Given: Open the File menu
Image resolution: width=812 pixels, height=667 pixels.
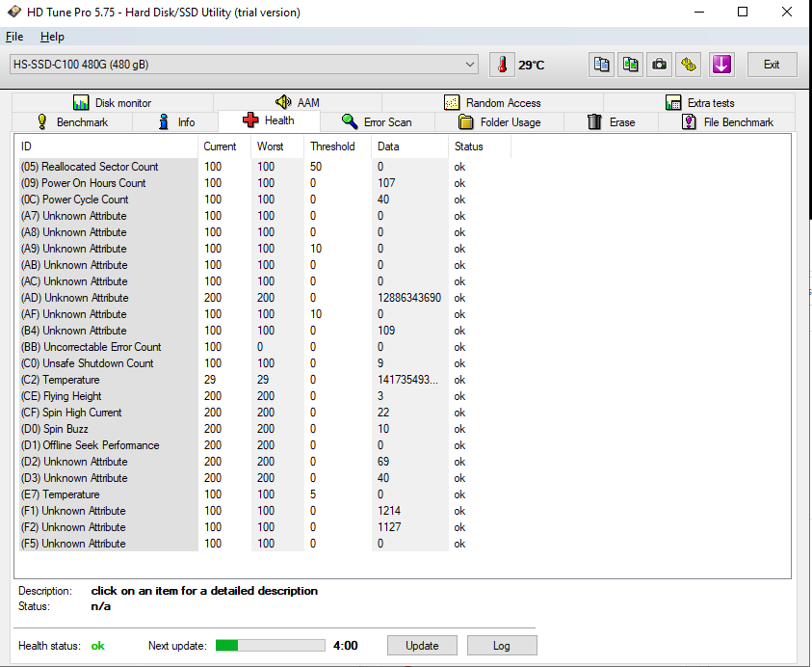Looking at the screenshot, I should coord(14,37).
